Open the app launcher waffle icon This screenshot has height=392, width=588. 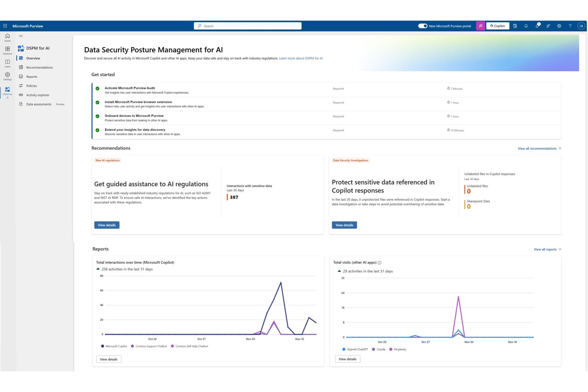[5, 26]
